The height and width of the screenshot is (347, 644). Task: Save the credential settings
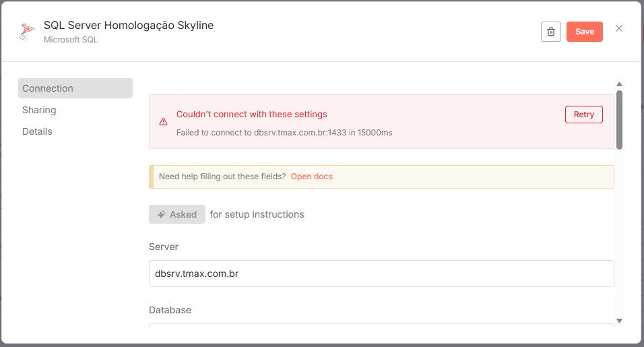(584, 32)
